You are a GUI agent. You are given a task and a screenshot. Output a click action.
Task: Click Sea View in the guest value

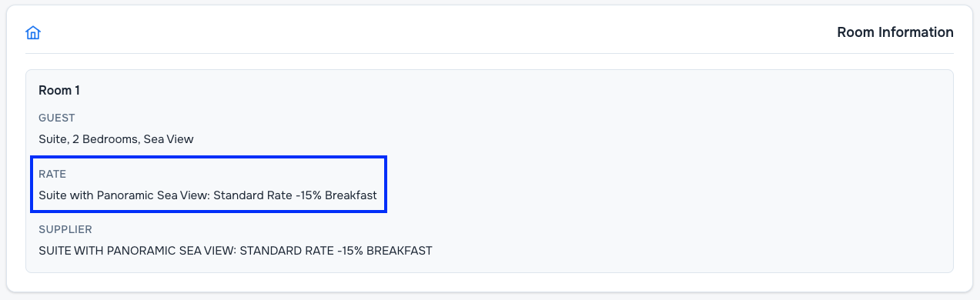[x=169, y=139]
